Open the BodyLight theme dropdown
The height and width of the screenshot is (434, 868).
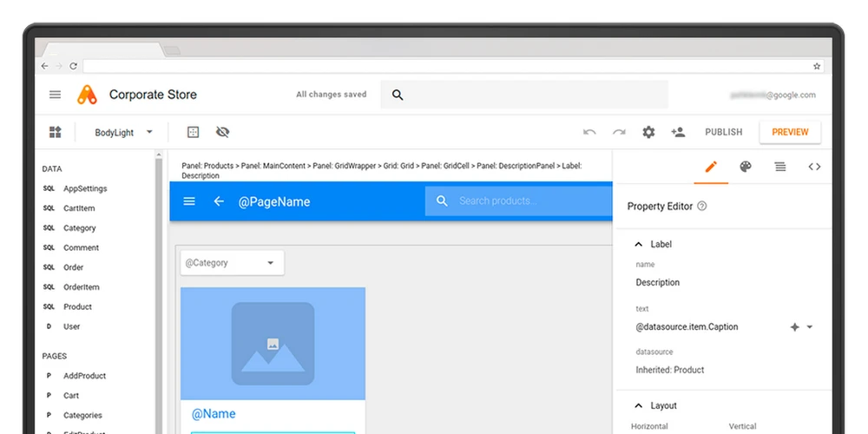(124, 132)
